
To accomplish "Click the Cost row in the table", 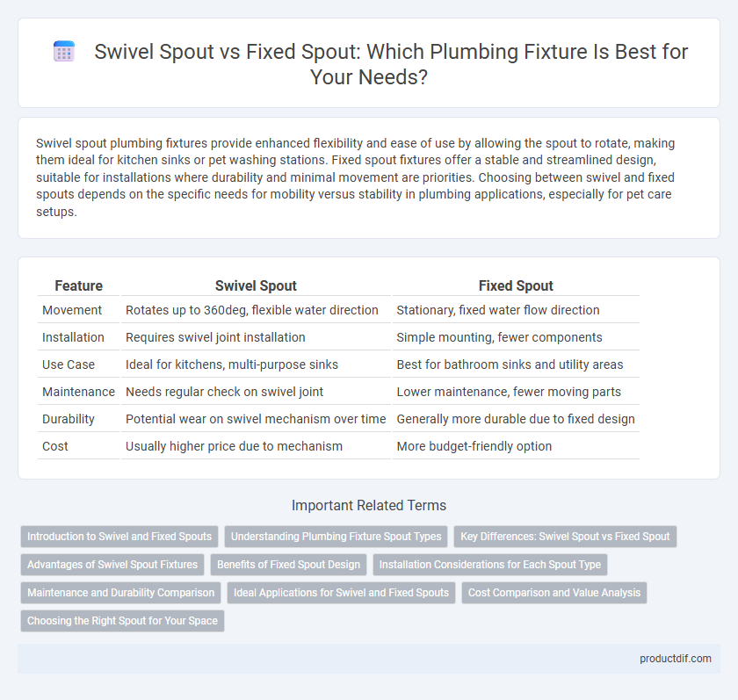I will pyautogui.click(x=338, y=446).
